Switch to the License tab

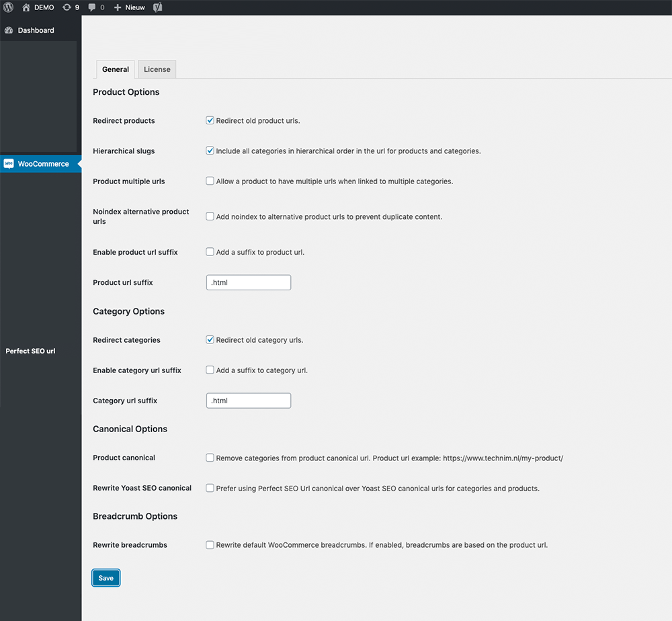point(157,69)
